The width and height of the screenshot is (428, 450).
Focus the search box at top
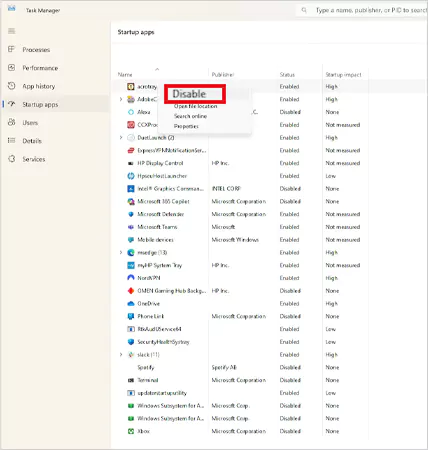pyautogui.click(x=362, y=10)
